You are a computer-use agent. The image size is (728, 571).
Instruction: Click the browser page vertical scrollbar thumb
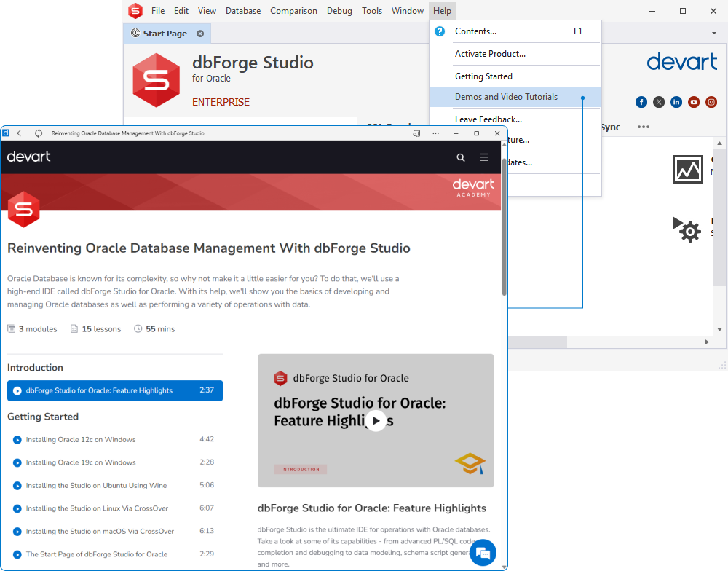(505, 227)
